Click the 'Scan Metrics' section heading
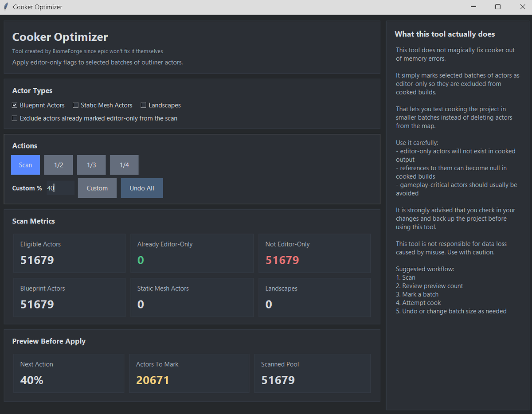Screen dimensions: 532x414 34,221
